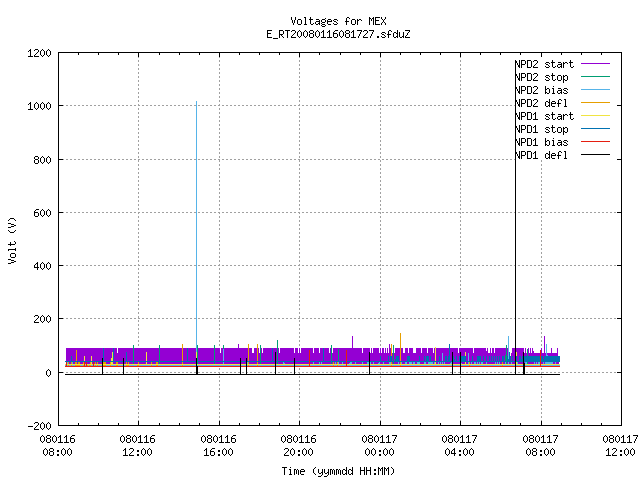Click the 'NPD1 start' legend label
Viewport: 640px width, 480px height.
[x=544, y=116]
